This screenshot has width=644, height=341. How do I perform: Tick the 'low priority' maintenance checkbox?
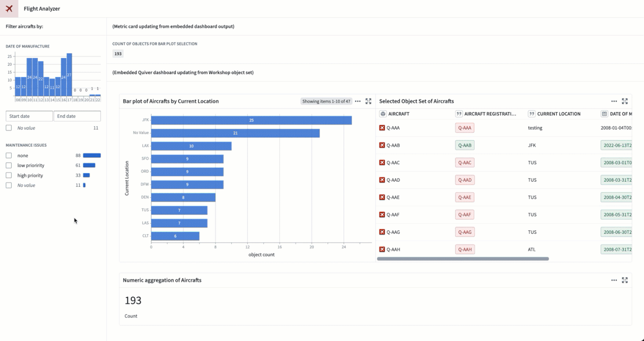tap(9, 165)
